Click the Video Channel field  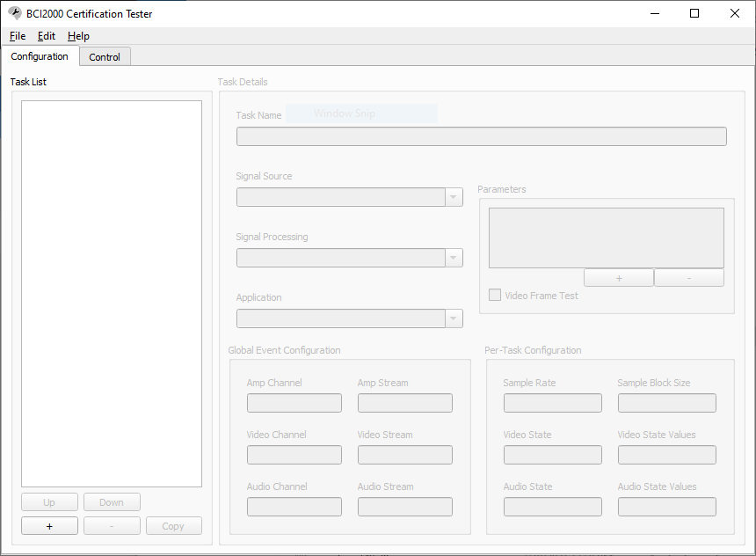tap(294, 455)
